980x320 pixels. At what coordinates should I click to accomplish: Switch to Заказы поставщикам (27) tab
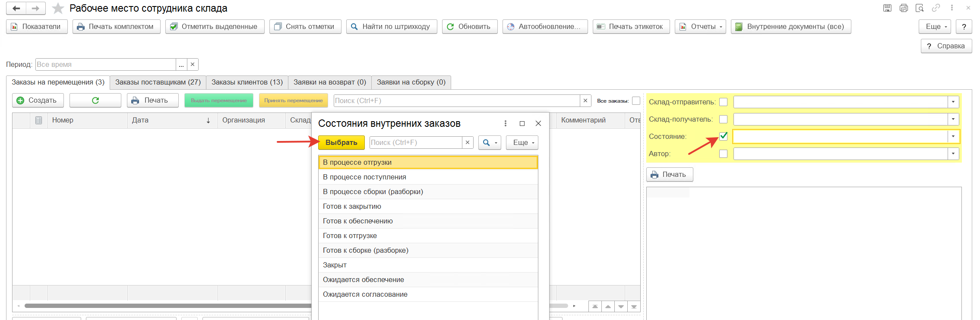click(158, 82)
